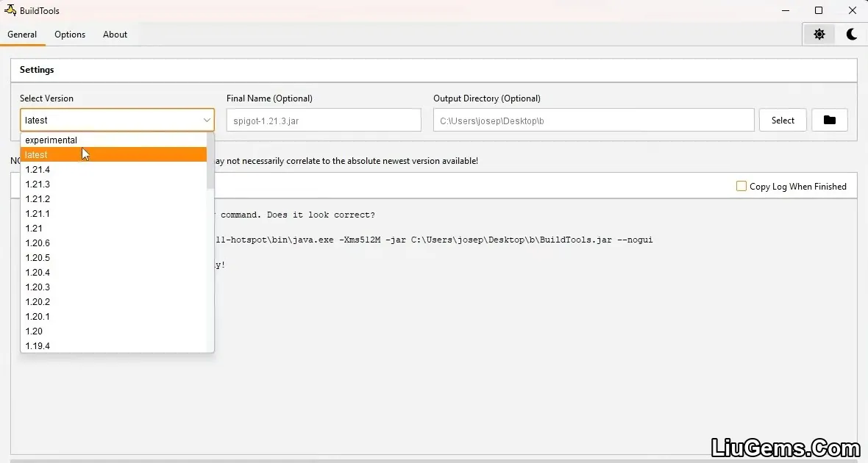This screenshot has height=463, width=868.
Task: Pick version 1.20.5 from list
Action: 113,258
